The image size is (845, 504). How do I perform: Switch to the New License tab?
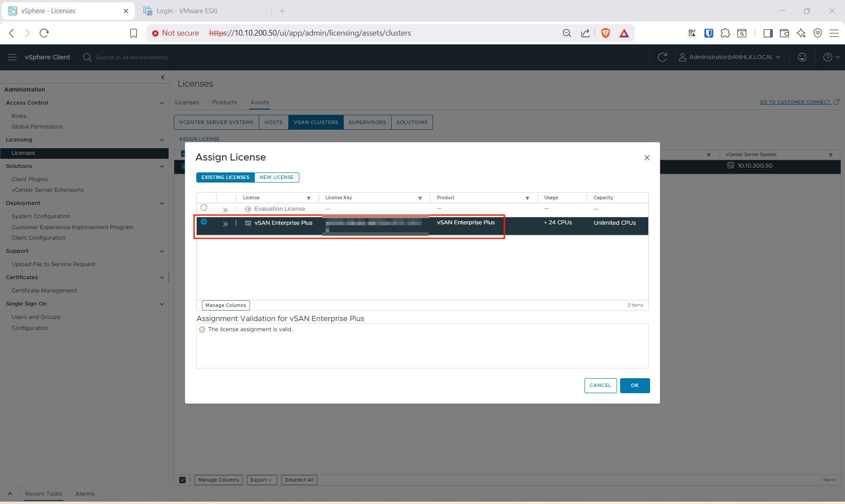tap(277, 177)
